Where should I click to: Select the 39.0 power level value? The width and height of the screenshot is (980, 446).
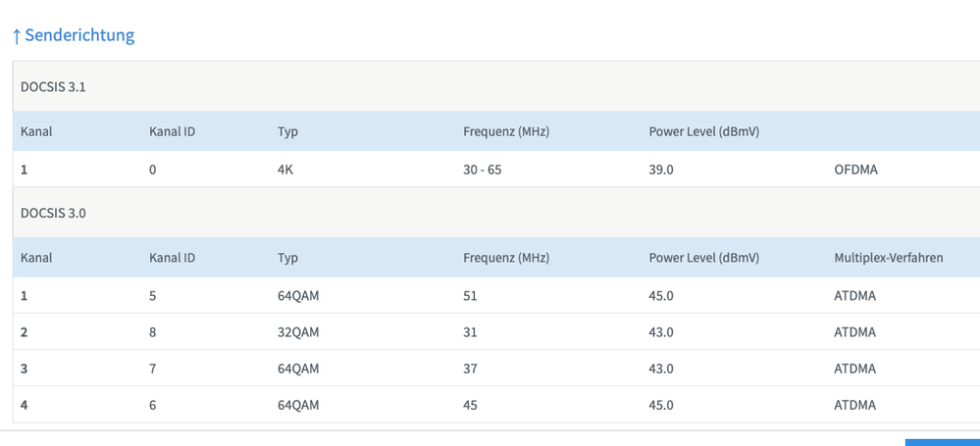tap(661, 170)
